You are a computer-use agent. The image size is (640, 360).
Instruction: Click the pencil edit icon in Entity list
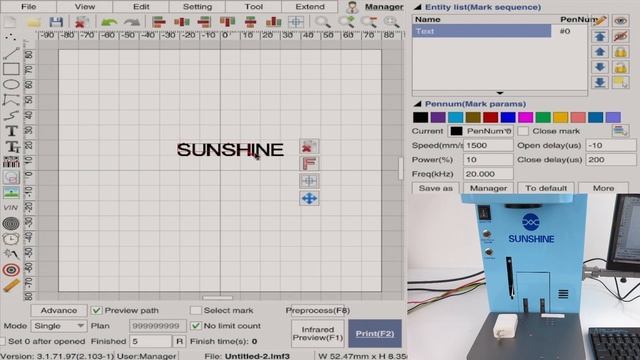pyautogui.click(x=600, y=21)
